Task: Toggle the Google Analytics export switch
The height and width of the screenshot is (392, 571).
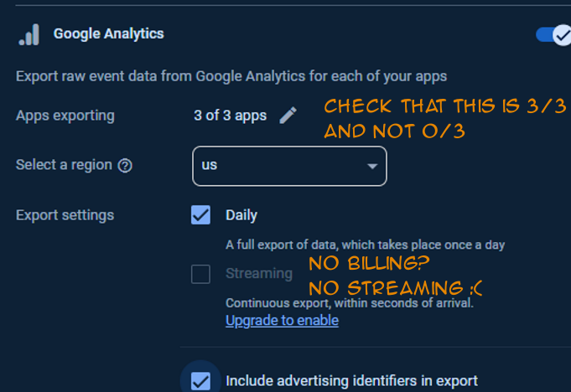Action: pyautogui.click(x=553, y=35)
